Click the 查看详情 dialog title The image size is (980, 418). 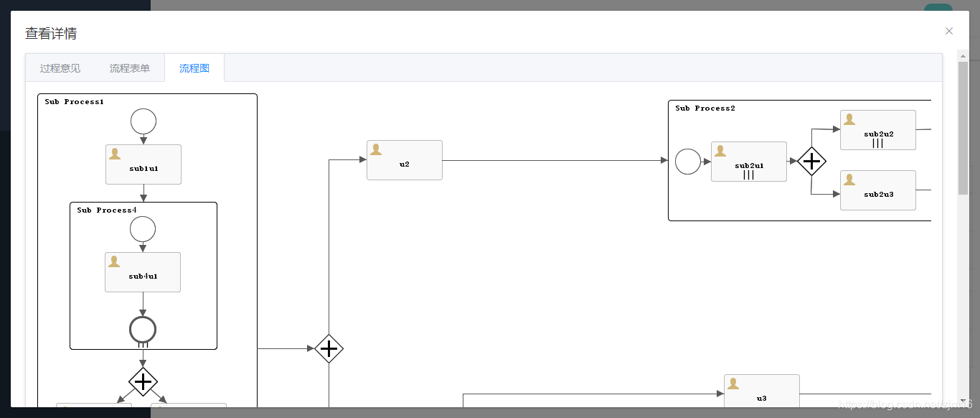tap(51, 33)
